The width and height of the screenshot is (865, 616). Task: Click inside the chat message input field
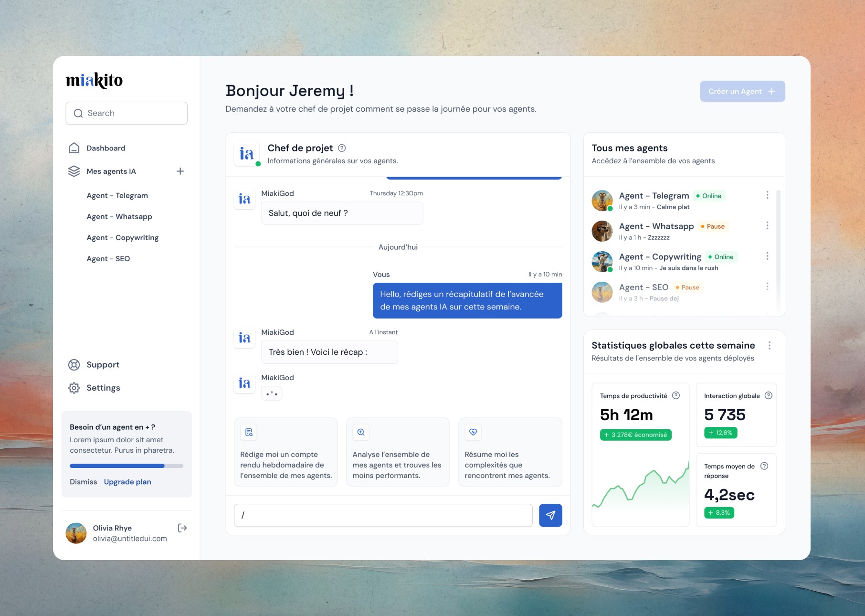point(382,515)
